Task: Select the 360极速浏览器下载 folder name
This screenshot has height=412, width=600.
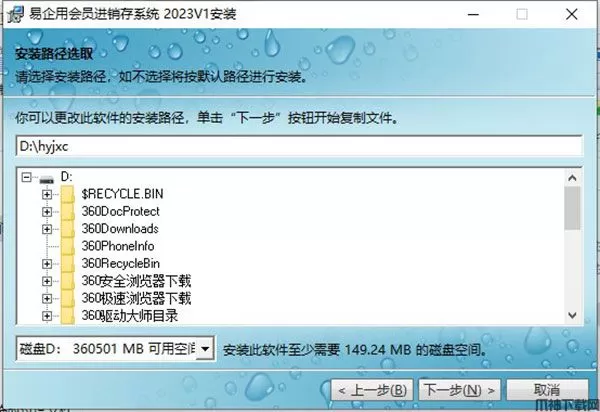Action: pyautogui.click(x=136, y=298)
